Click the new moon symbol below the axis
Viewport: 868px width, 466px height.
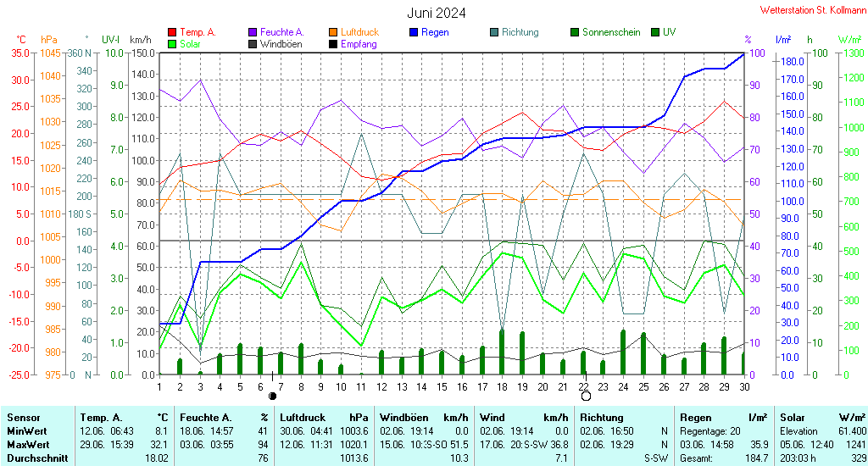(272, 397)
